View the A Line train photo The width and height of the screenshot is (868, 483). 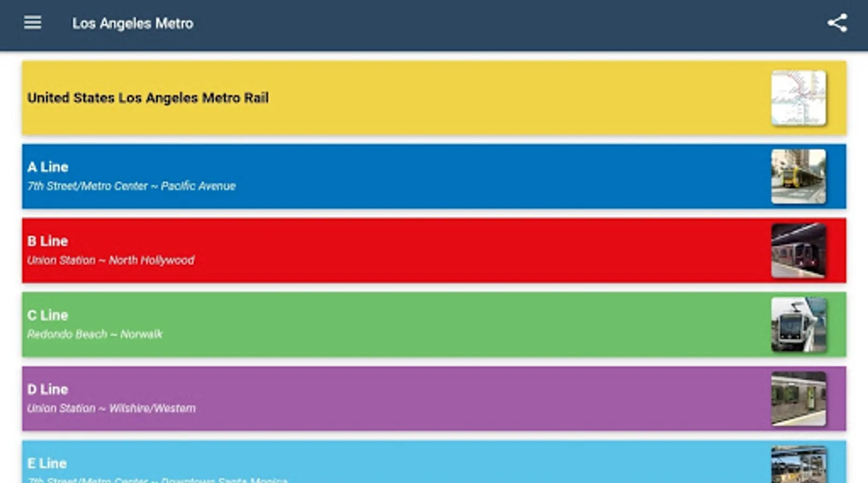pyautogui.click(x=798, y=176)
